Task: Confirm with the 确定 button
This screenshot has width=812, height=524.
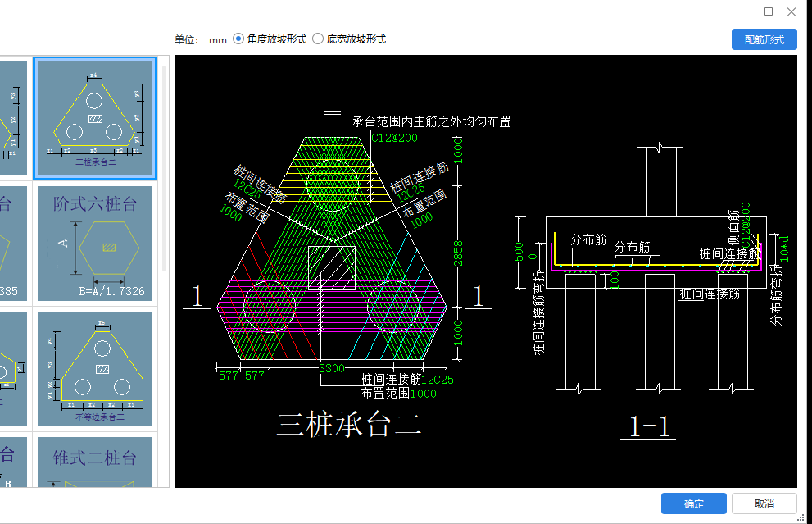Action: tap(693, 503)
